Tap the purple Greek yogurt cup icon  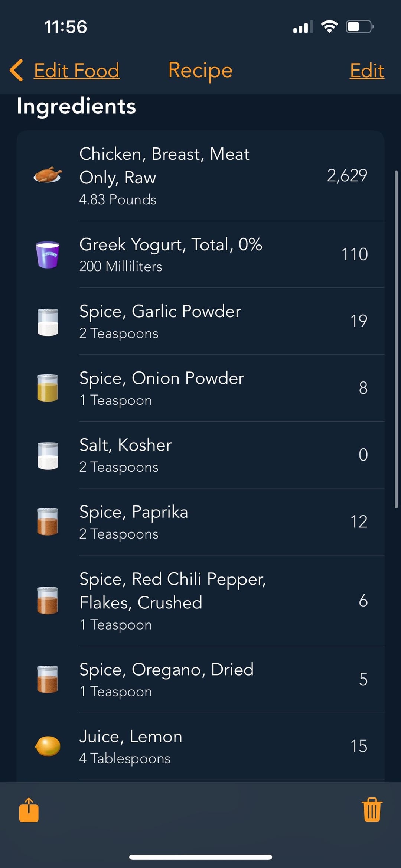click(48, 255)
